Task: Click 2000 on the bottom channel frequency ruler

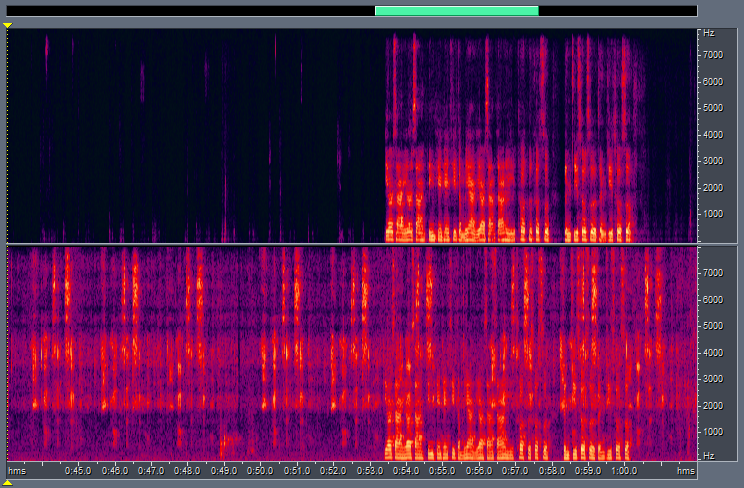Action: pos(714,405)
